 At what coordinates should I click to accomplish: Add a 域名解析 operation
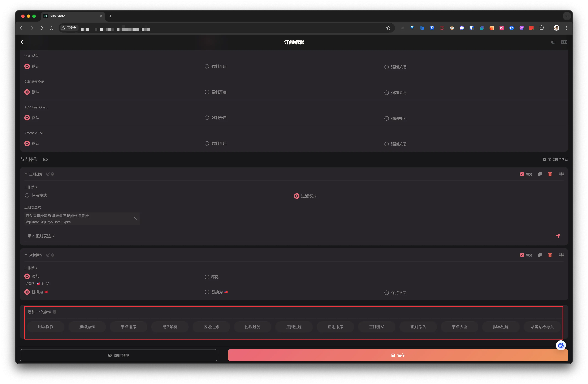click(170, 327)
